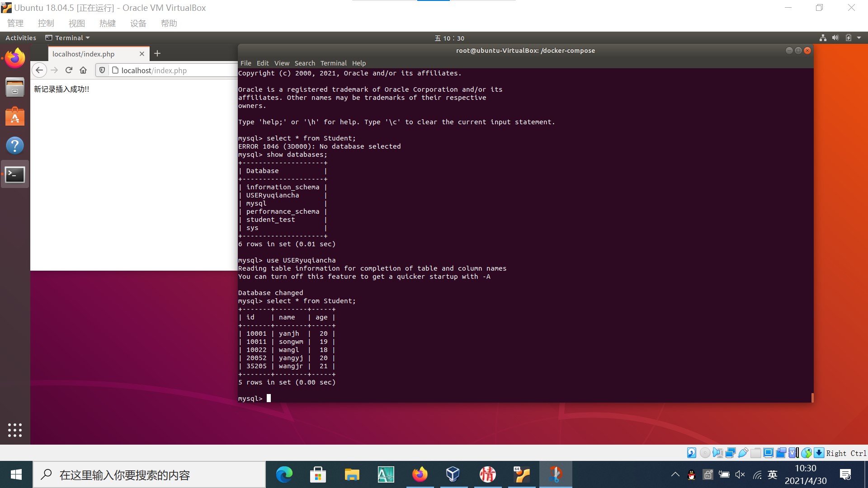Toggle the 英 input language indicator
This screenshot has height=488, width=868.
pos(773,474)
